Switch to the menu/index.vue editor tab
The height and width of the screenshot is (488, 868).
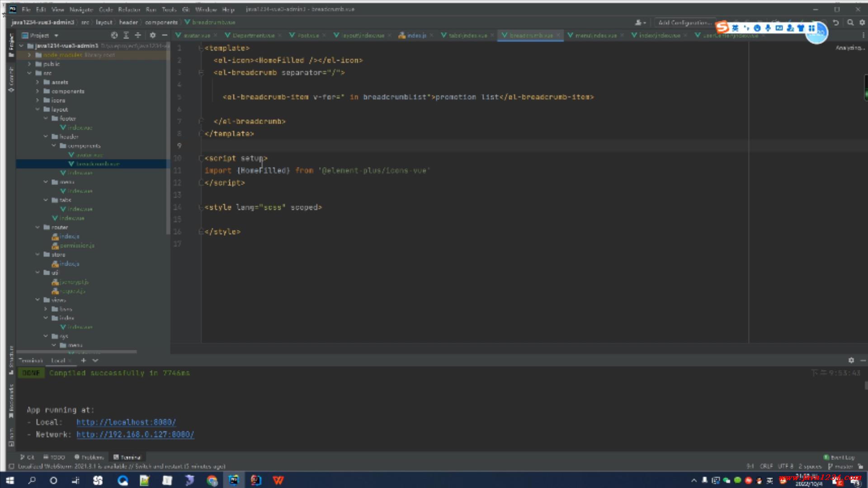[596, 35]
